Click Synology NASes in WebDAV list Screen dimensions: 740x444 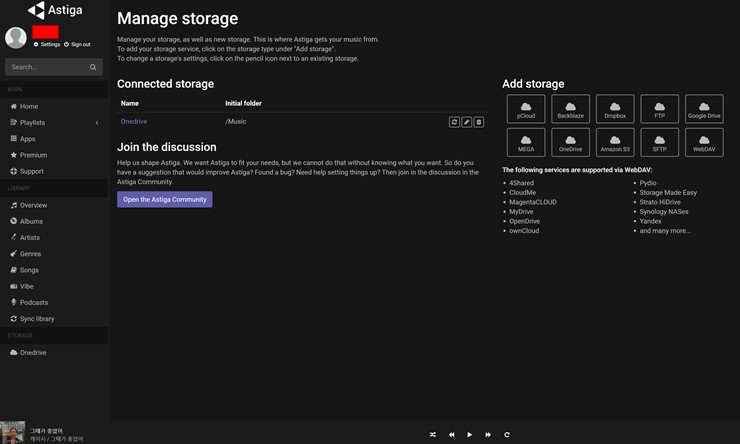pyautogui.click(x=664, y=212)
